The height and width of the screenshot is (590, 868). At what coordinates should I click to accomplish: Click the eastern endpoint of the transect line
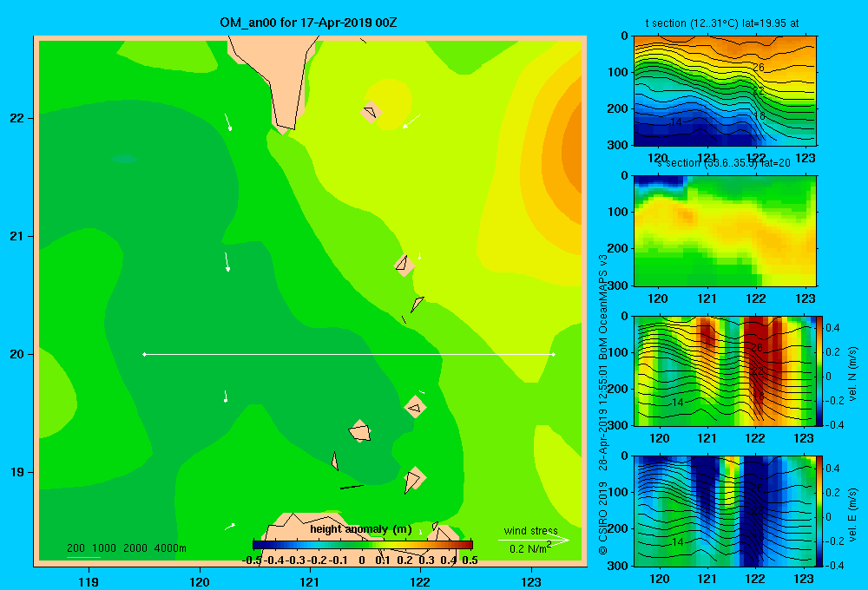tap(553, 354)
